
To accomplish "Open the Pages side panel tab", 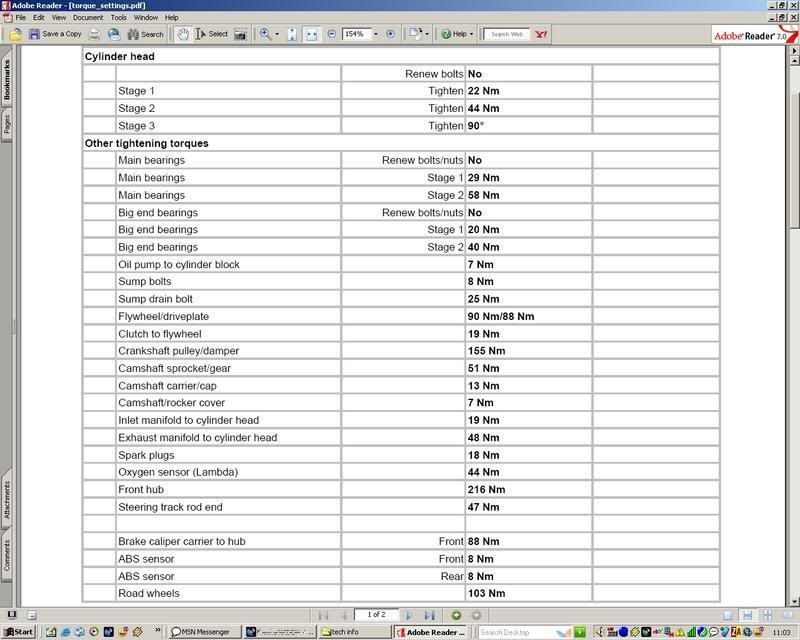I will point(7,124).
